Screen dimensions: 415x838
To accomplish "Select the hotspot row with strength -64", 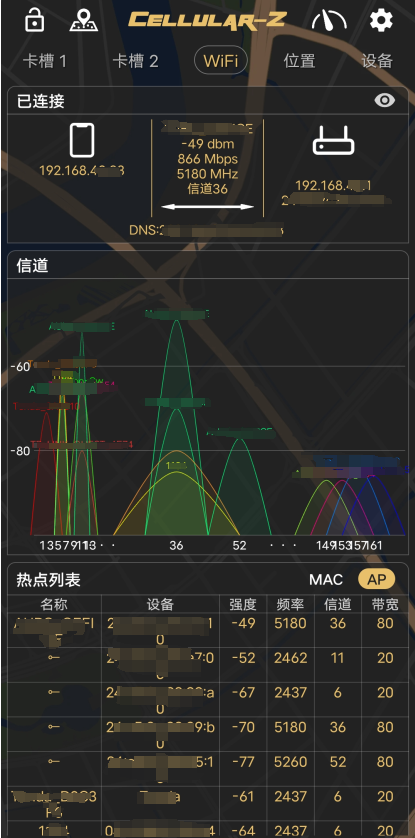I will click(x=208, y=830).
